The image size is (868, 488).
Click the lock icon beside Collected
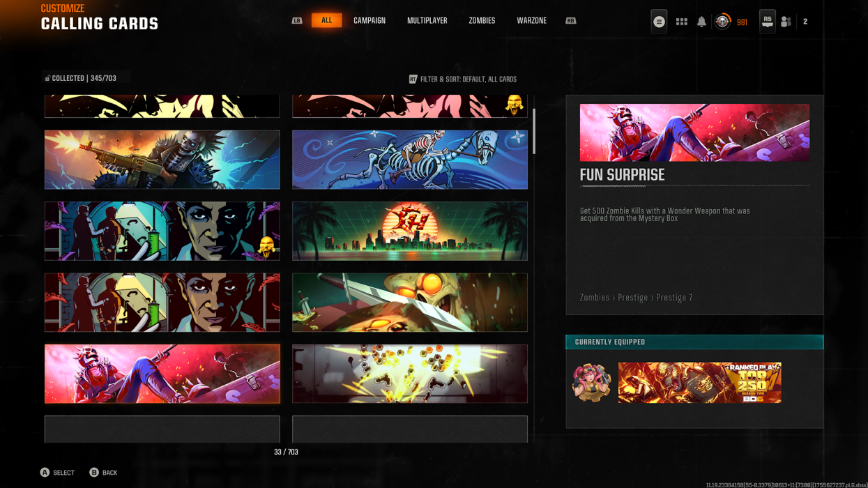tap(47, 78)
